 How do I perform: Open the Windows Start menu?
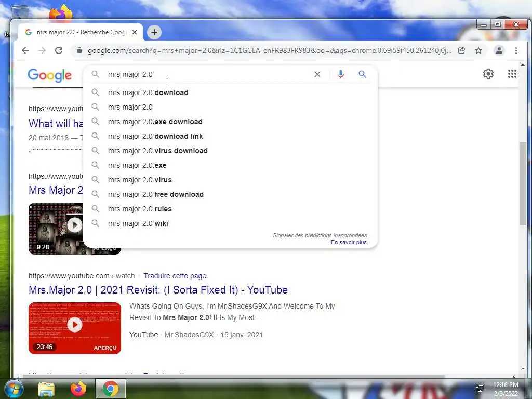(13, 389)
